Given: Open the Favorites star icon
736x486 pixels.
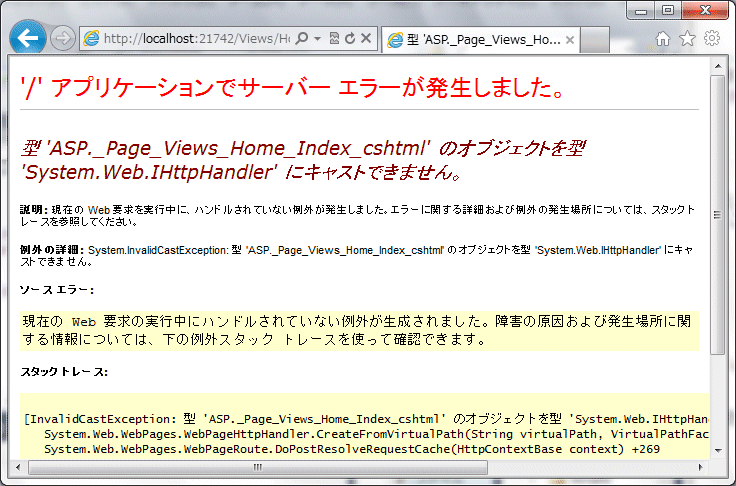Looking at the screenshot, I should pos(687,39).
